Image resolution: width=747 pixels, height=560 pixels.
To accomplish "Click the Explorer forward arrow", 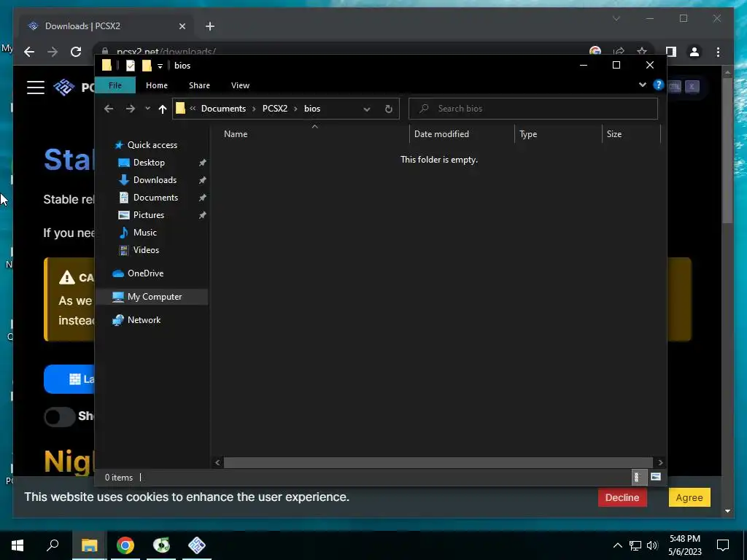I will pyautogui.click(x=130, y=109).
